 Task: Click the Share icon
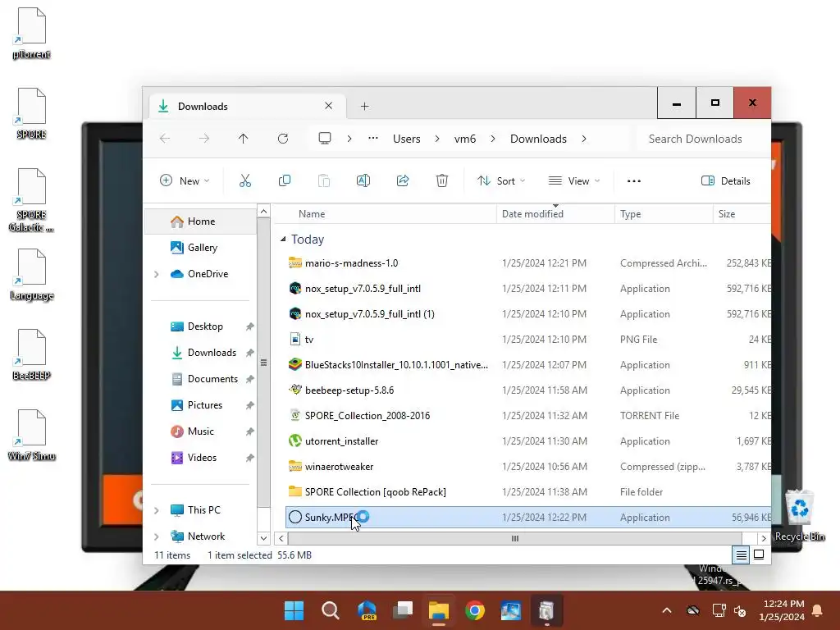coord(403,181)
